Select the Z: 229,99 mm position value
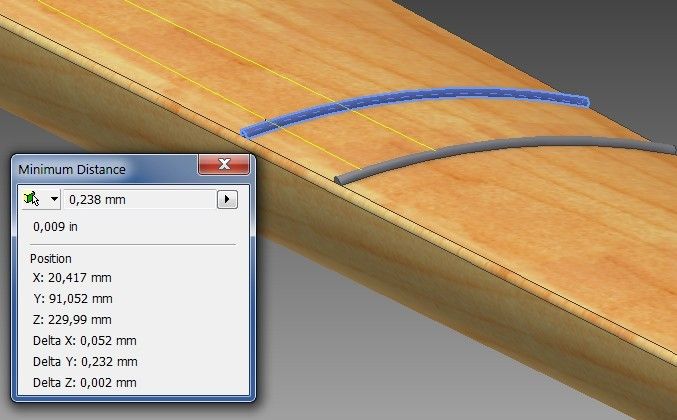This screenshot has width=677, height=420. (x=72, y=320)
